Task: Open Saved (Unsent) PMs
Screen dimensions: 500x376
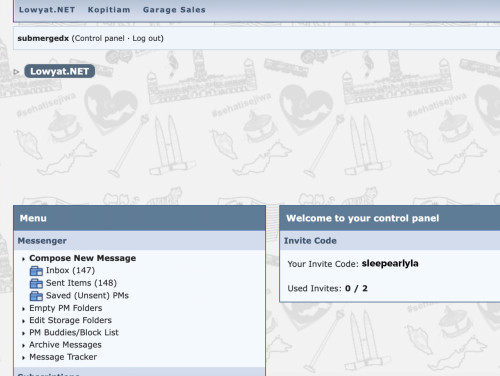Action: [x=87, y=296]
